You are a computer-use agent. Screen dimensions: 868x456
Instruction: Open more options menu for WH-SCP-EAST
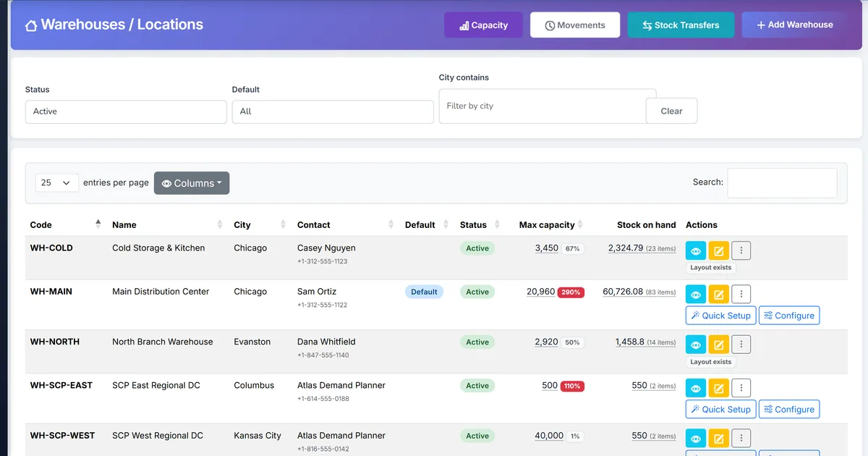tap(741, 388)
